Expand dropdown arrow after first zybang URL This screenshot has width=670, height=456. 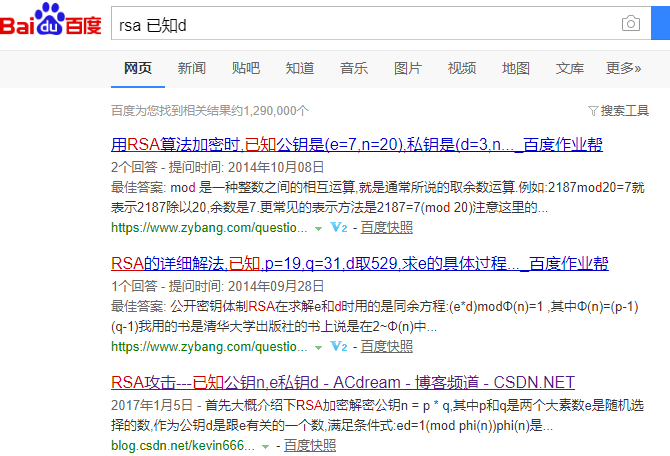click(x=318, y=229)
